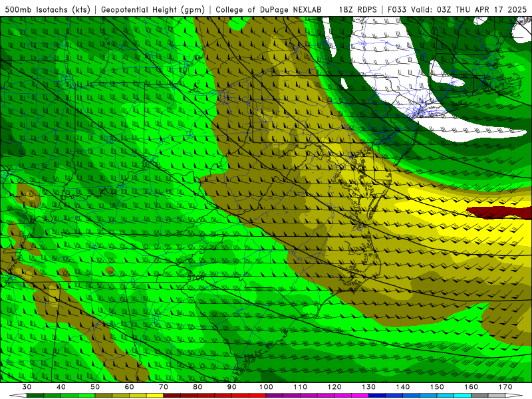
Task: Click the legend value '100'
Action: [266, 387]
